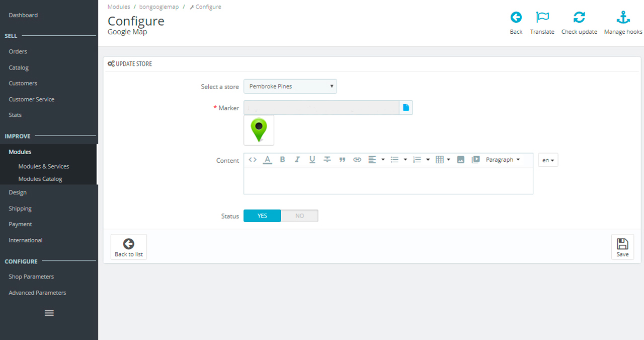The width and height of the screenshot is (644, 340).
Task: Open the Translate flag icon
Action: point(542,18)
